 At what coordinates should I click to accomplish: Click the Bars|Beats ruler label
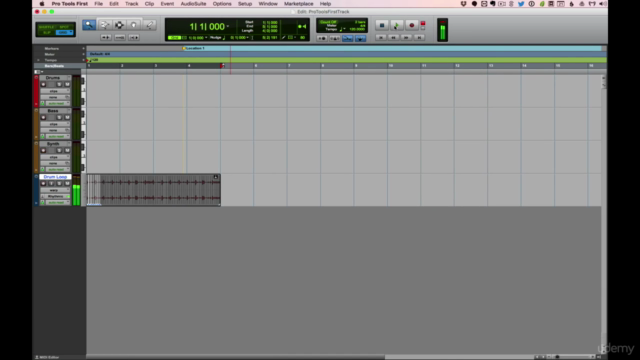[54, 66]
